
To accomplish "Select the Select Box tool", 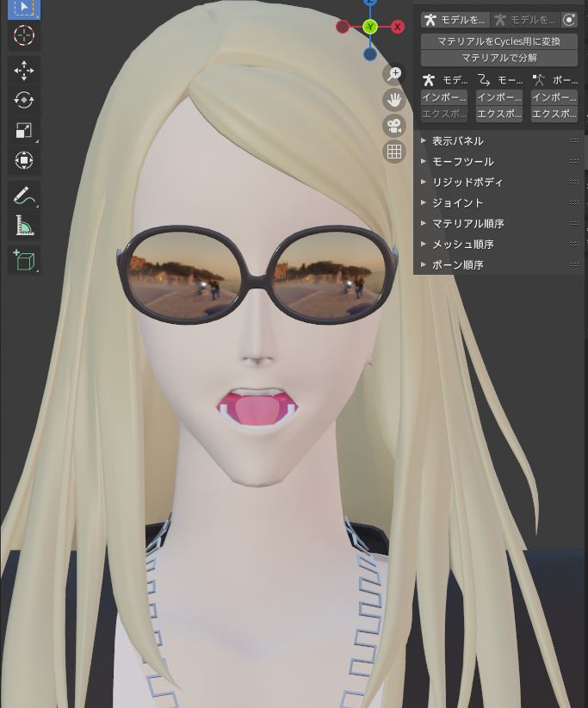I will 24,9.
